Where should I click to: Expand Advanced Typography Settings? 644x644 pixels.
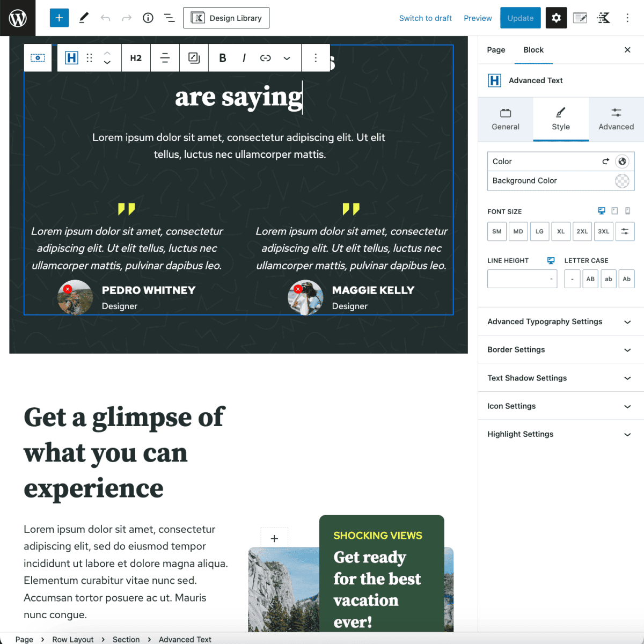(x=560, y=321)
